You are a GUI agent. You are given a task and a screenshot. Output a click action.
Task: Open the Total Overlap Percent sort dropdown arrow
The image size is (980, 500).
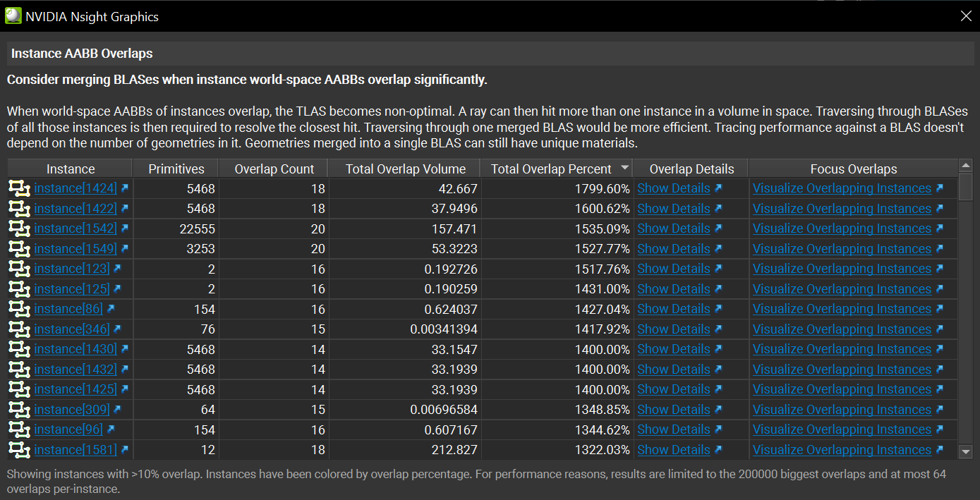pyautogui.click(x=624, y=169)
